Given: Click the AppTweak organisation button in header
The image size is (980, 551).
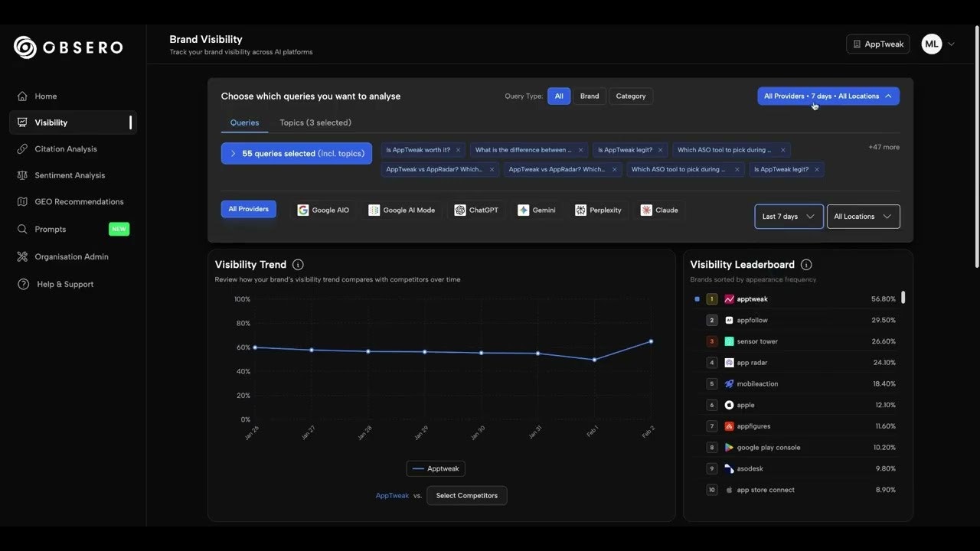Looking at the screenshot, I should (878, 44).
